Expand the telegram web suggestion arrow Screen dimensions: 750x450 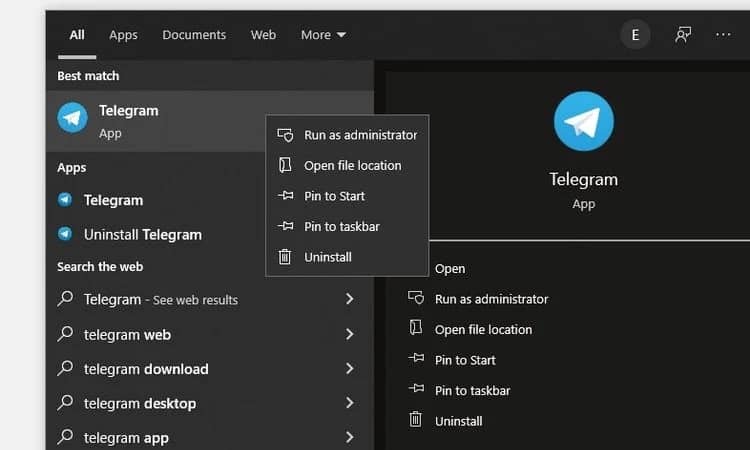[x=350, y=334]
